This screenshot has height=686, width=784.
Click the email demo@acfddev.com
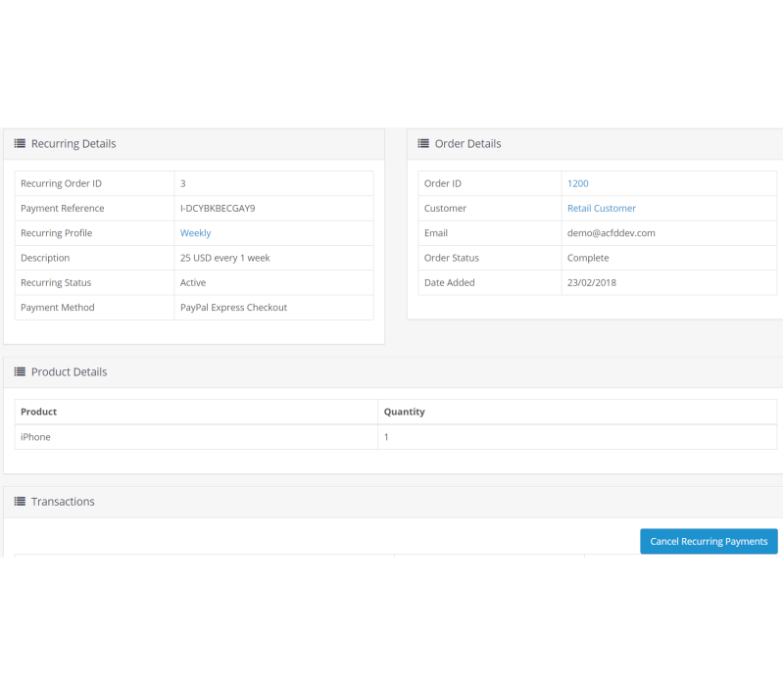point(611,233)
